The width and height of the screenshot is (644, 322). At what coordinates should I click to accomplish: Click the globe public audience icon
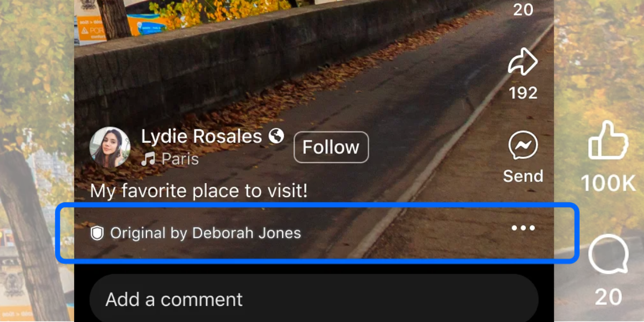(276, 136)
